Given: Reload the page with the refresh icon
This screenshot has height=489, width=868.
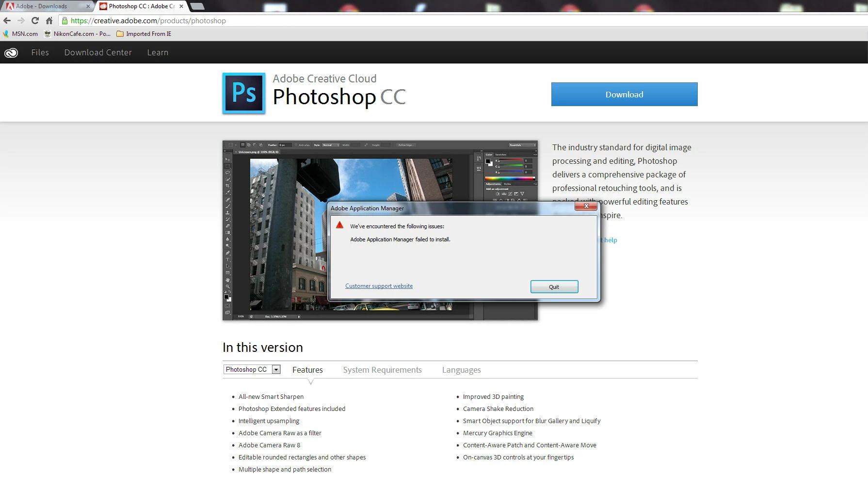Looking at the screenshot, I should 35,21.
